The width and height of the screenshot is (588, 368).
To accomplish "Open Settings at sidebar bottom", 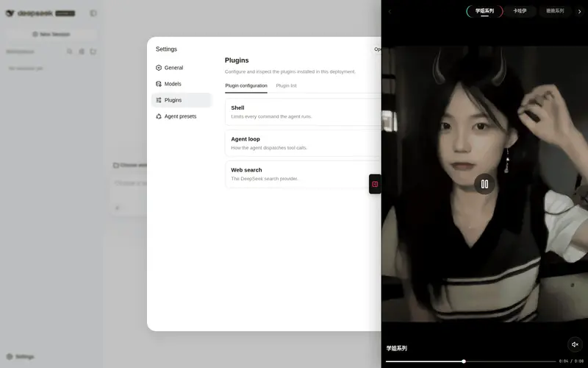I will coord(21,356).
